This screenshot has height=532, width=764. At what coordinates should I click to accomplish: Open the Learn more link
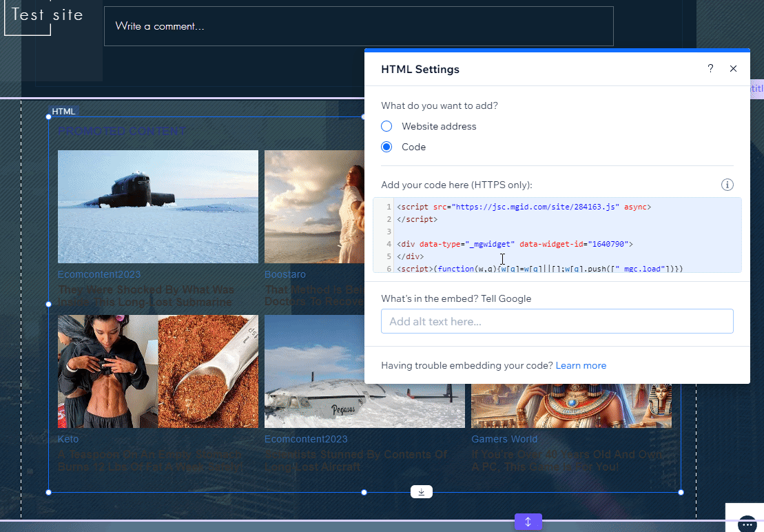pyautogui.click(x=581, y=365)
